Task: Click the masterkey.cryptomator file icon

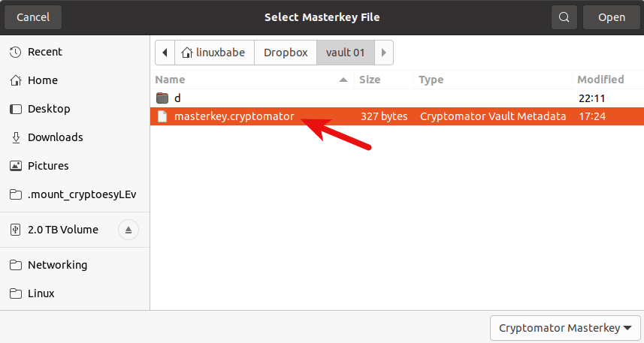Action: tap(162, 116)
